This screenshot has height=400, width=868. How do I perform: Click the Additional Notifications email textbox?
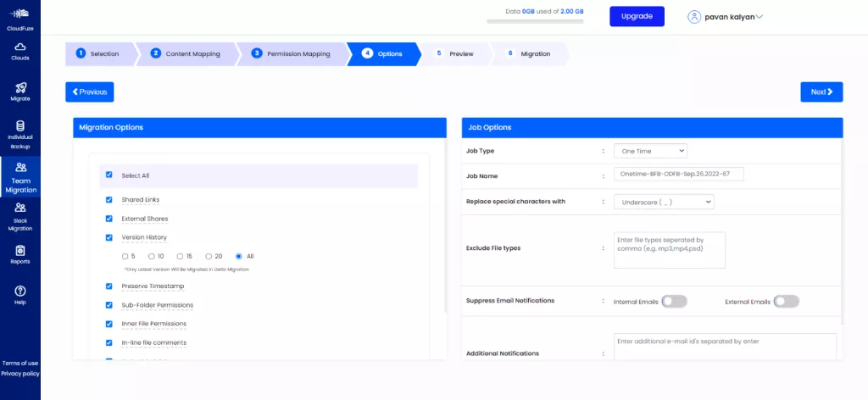click(x=725, y=347)
